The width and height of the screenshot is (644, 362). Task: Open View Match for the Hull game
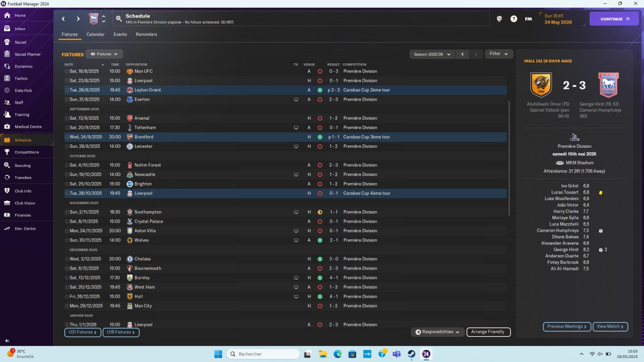point(610,327)
